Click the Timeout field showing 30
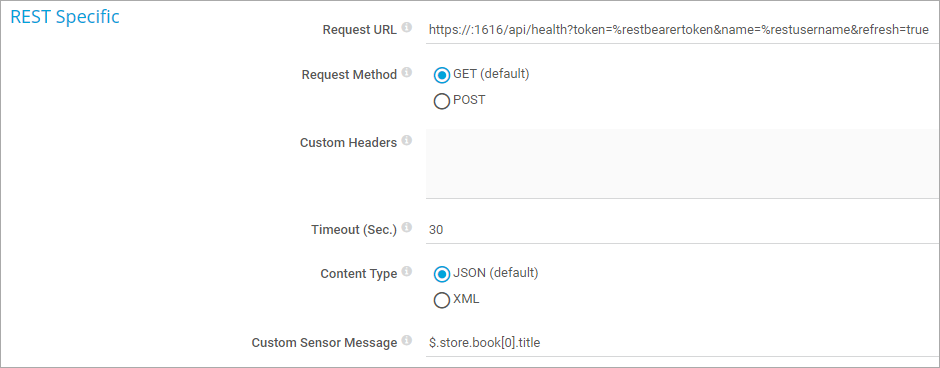Image resolution: width=940 pixels, height=368 pixels. [682, 230]
